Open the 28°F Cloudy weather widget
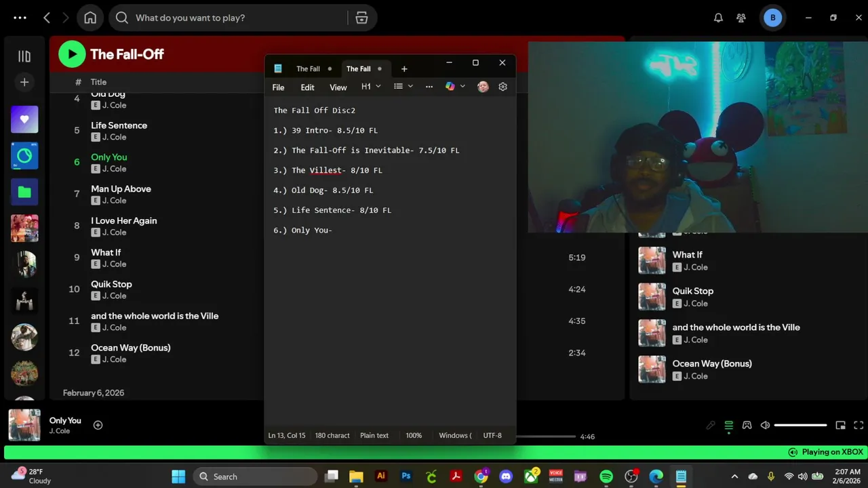868x488 pixels. point(32,476)
